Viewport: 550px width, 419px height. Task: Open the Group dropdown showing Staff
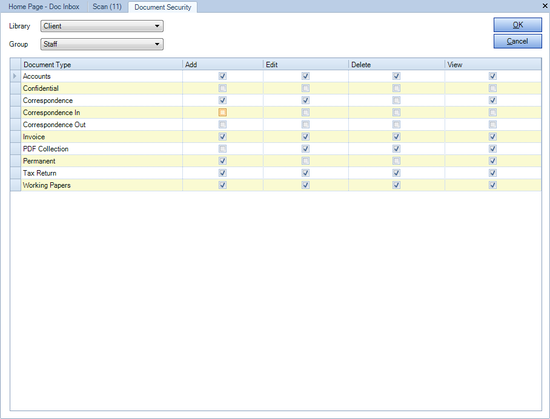(x=102, y=44)
